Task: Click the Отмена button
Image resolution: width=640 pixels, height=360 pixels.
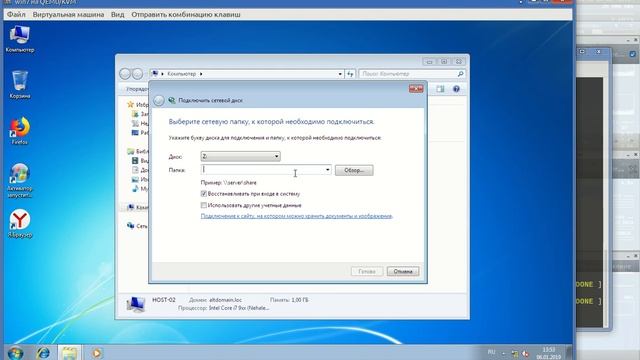Action: click(x=403, y=271)
